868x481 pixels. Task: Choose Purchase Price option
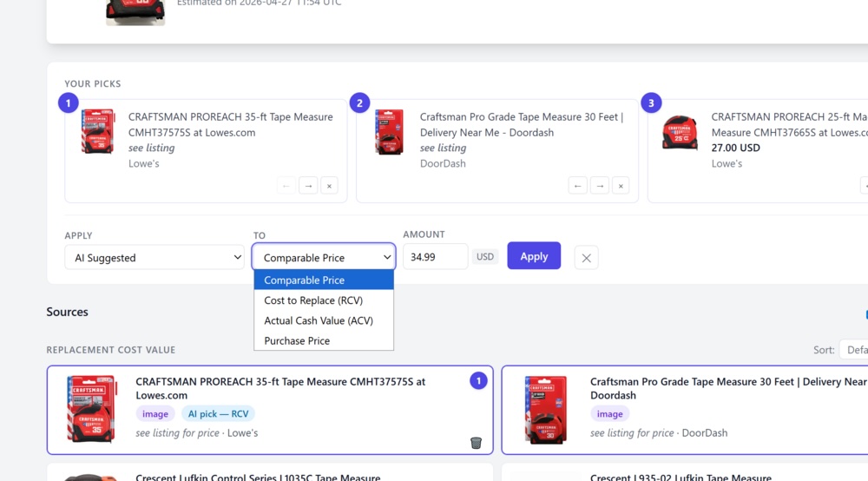tap(324, 341)
